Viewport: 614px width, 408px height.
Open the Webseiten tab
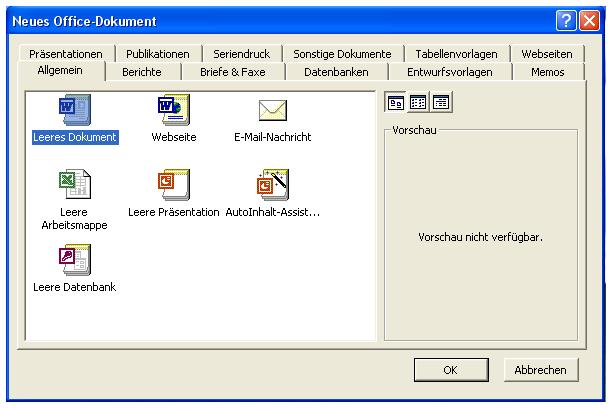547,54
